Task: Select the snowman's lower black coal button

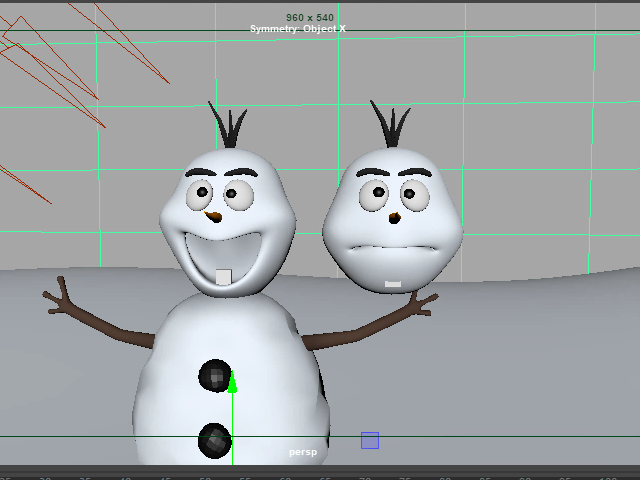Action: [x=214, y=440]
